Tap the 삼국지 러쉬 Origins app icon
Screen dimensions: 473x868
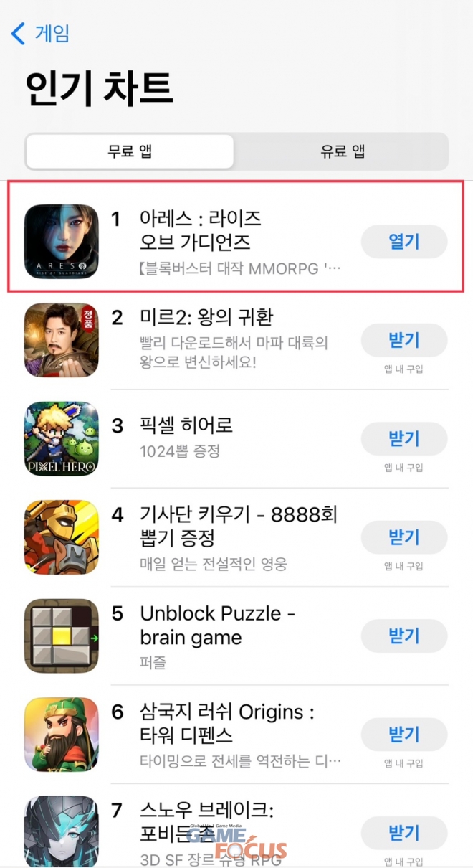click(x=62, y=735)
